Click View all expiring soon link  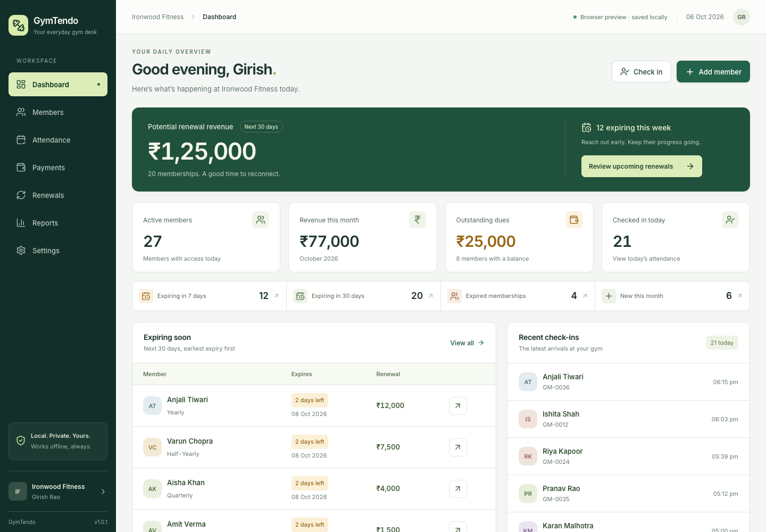[467, 343]
